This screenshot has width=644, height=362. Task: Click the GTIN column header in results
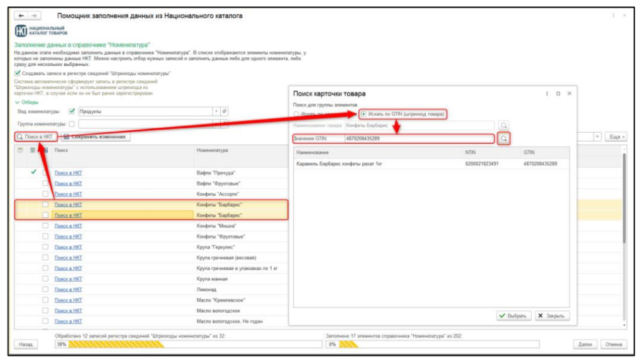(x=529, y=152)
